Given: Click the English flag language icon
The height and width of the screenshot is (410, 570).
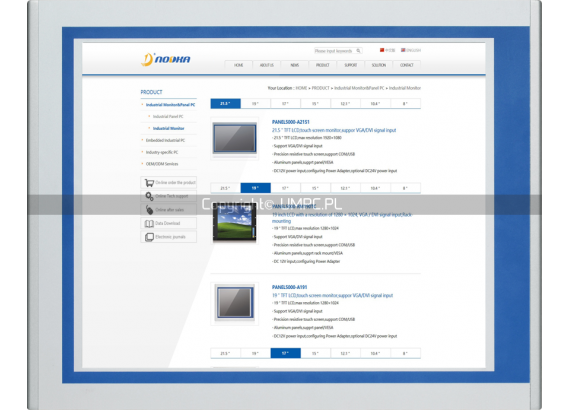Looking at the screenshot, I should click(x=403, y=50).
